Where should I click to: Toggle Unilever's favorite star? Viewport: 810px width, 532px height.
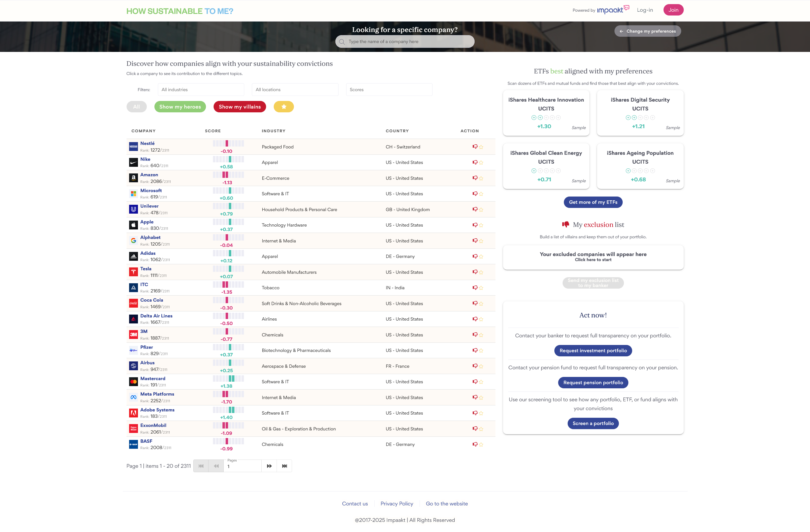click(481, 210)
